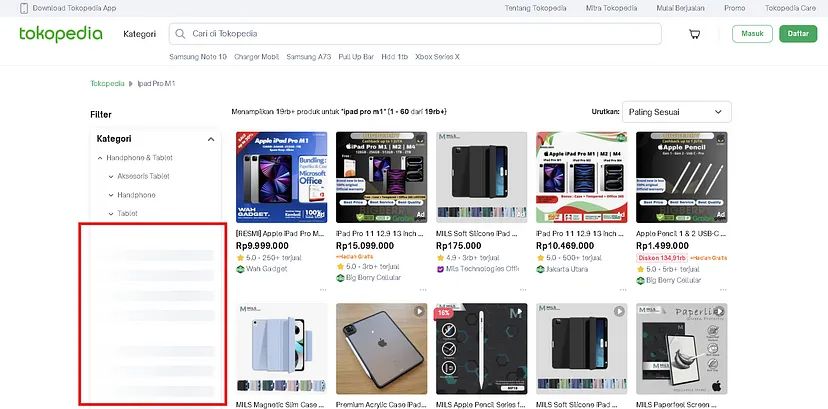
Task: Select Hdd 1tb search suggestion
Action: point(395,56)
